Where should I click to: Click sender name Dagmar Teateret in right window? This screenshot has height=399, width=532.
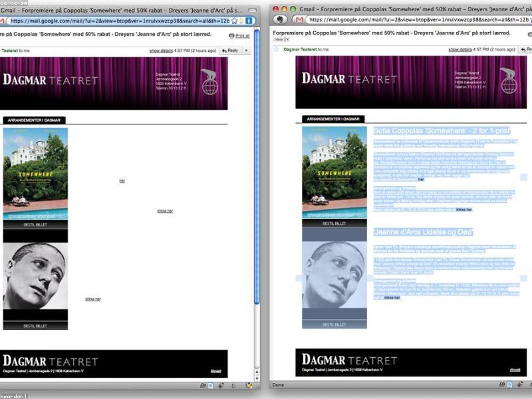[301, 49]
